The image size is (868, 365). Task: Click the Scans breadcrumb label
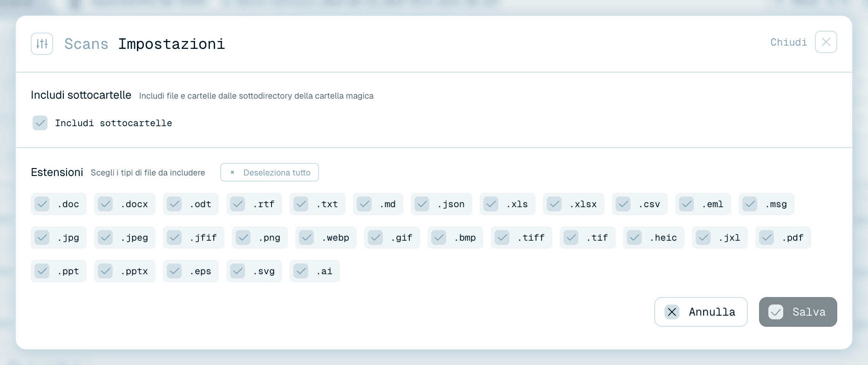pyautogui.click(x=86, y=44)
